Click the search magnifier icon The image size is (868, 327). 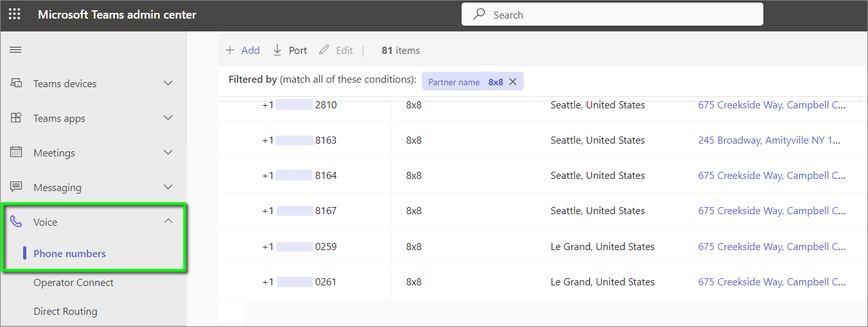coord(479,15)
